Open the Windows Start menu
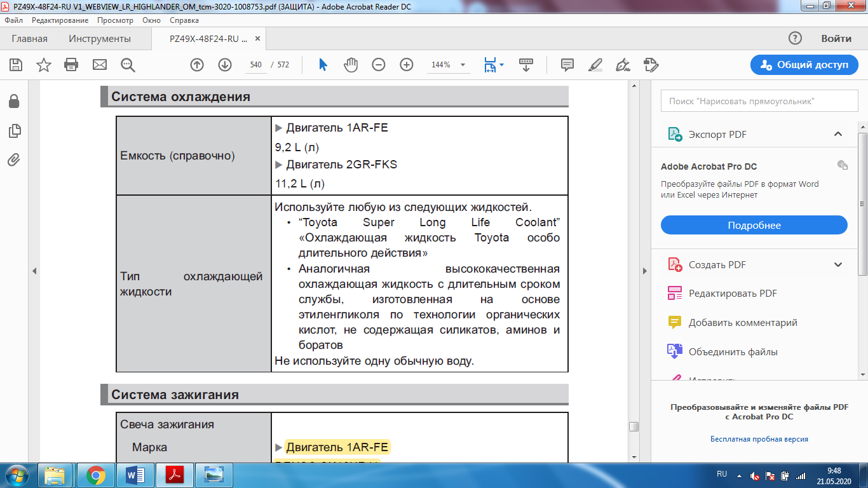 pos(15,475)
